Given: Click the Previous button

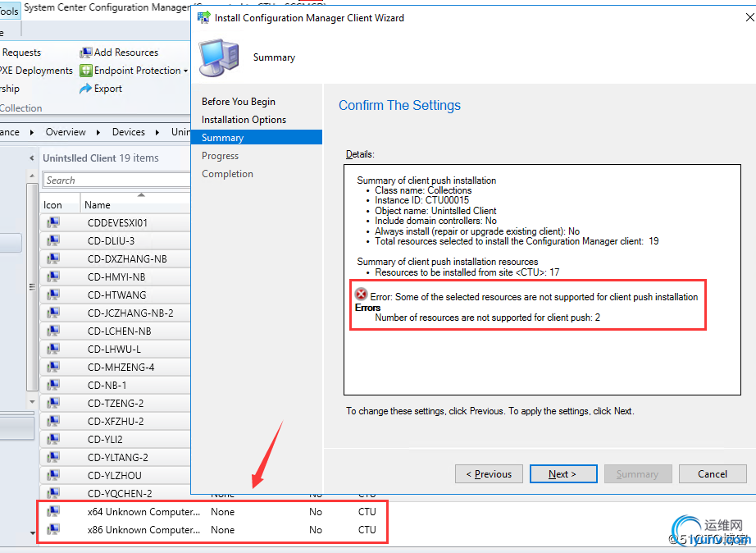Looking at the screenshot, I should [489, 474].
